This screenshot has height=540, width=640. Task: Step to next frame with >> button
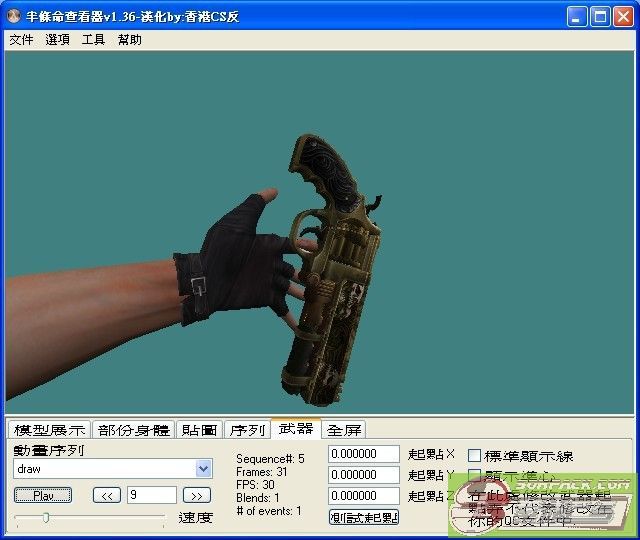tap(198, 495)
